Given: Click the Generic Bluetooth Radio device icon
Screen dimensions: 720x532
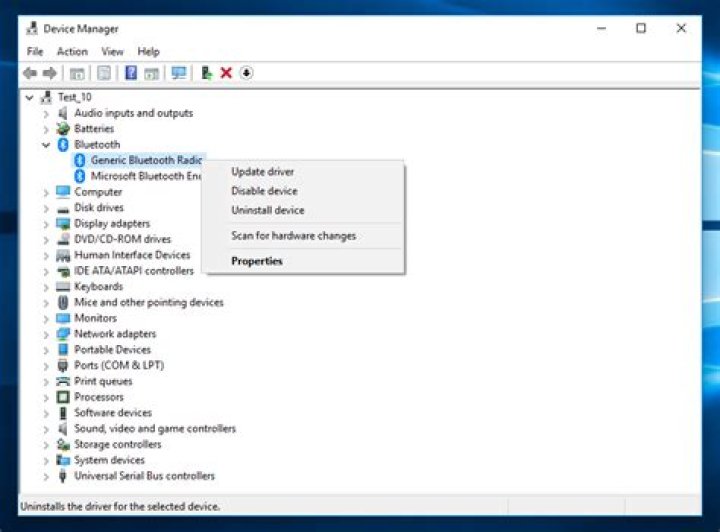Looking at the screenshot, I should (80, 160).
